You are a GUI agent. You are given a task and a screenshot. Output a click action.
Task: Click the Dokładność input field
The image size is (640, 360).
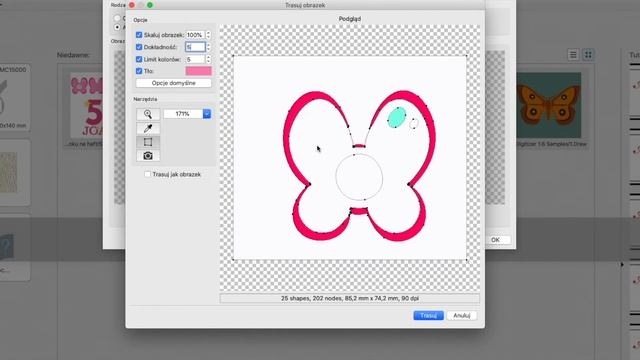[x=195, y=47]
